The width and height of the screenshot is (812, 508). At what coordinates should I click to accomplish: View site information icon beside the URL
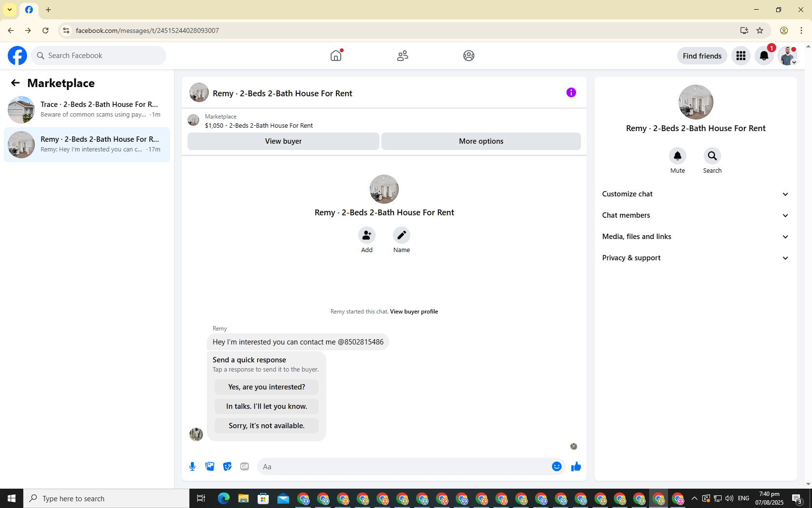(x=66, y=30)
